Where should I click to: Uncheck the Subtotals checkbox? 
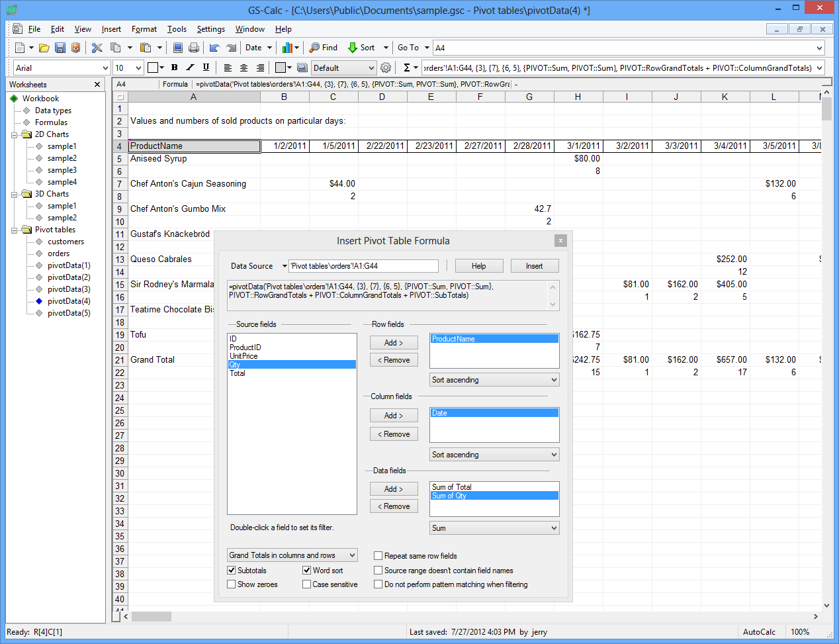pos(232,570)
